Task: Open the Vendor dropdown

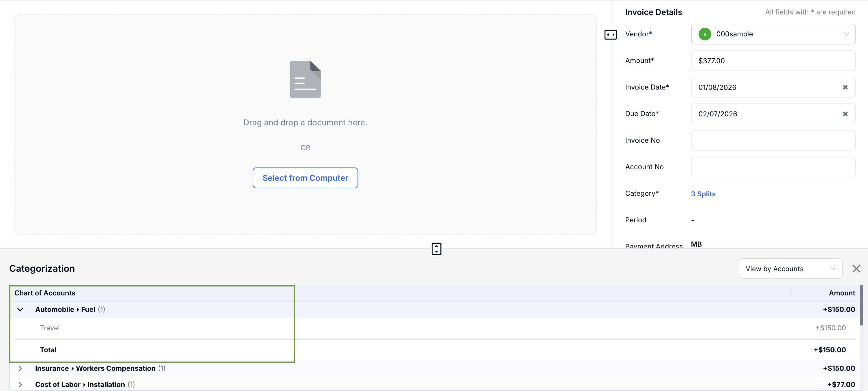Action: click(x=846, y=34)
